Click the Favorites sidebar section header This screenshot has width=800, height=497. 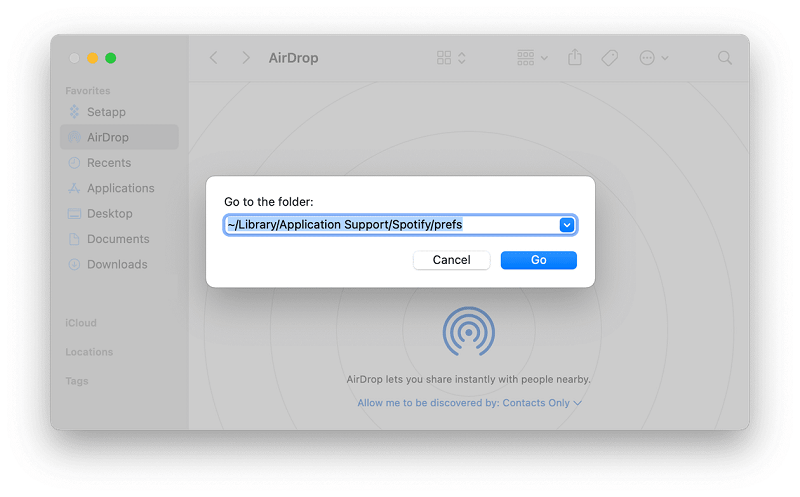(87, 91)
